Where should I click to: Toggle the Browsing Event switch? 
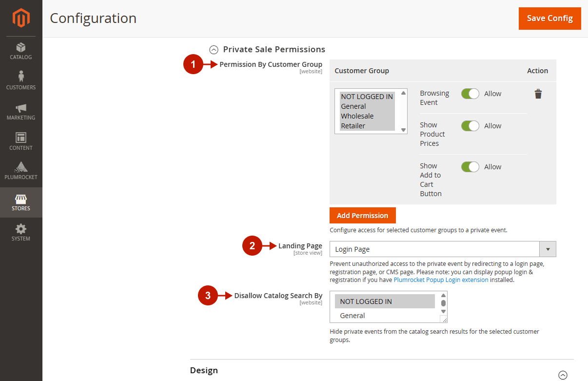tap(470, 94)
